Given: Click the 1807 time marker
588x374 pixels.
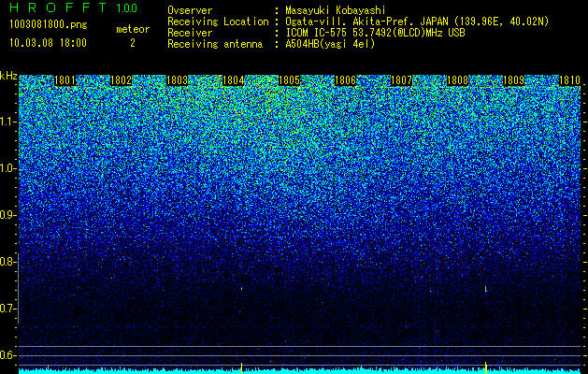Looking at the screenshot, I should pos(402,80).
